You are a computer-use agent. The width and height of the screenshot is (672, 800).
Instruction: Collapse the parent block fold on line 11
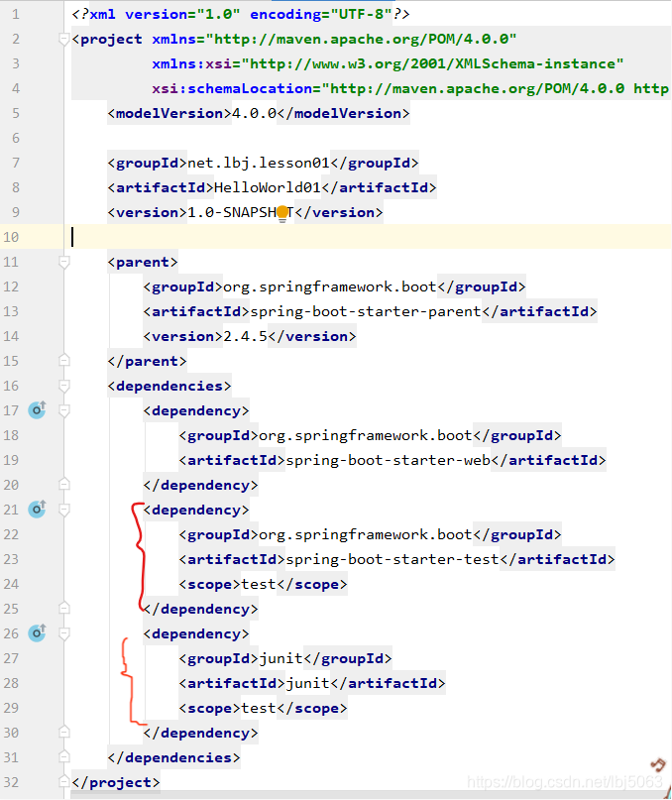(x=63, y=262)
